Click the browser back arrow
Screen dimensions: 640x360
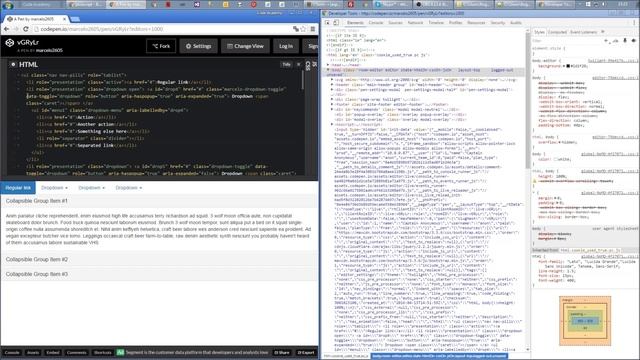coord(6,29)
